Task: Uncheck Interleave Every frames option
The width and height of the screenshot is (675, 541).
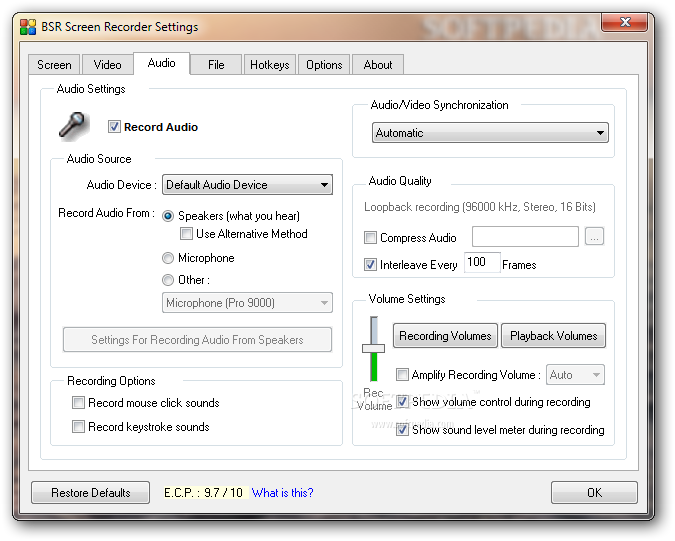Action: [370, 264]
